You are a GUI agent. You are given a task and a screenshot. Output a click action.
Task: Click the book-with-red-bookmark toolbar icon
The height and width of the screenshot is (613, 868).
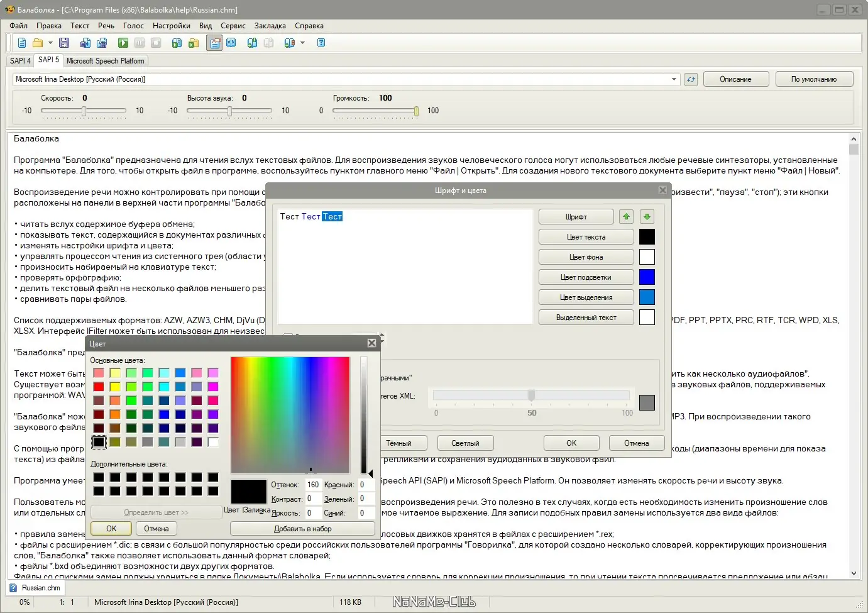pyautogui.click(x=289, y=43)
